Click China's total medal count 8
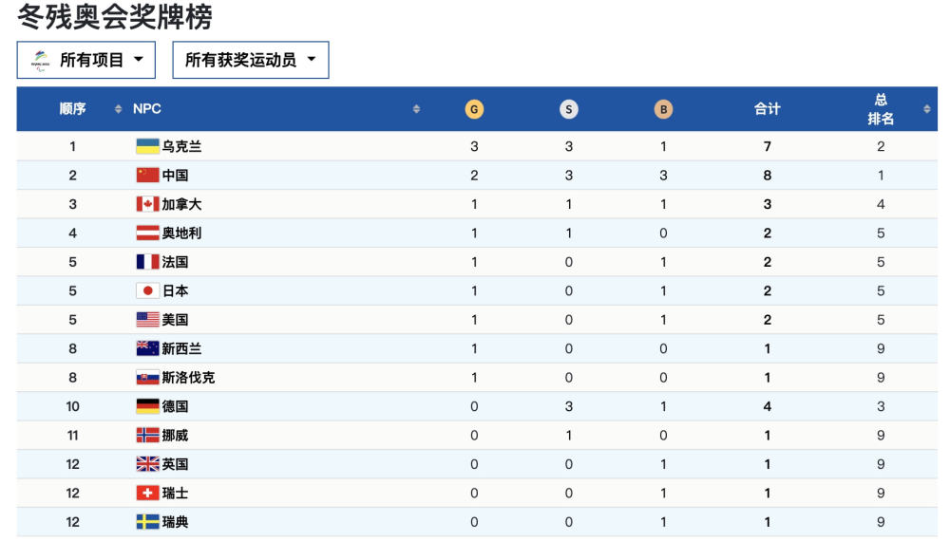The width and height of the screenshot is (950, 560). tap(767, 175)
